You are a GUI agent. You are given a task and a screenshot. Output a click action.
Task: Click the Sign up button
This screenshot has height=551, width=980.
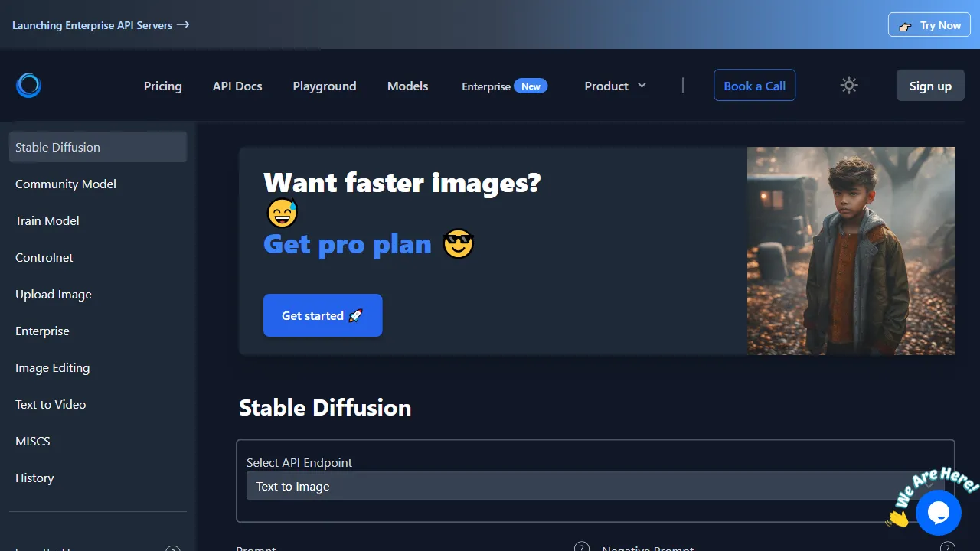930,86
